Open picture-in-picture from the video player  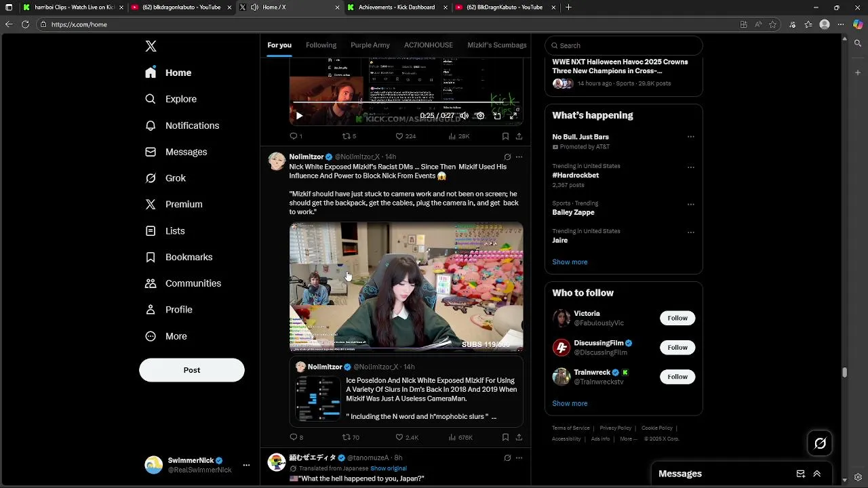(497, 116)
